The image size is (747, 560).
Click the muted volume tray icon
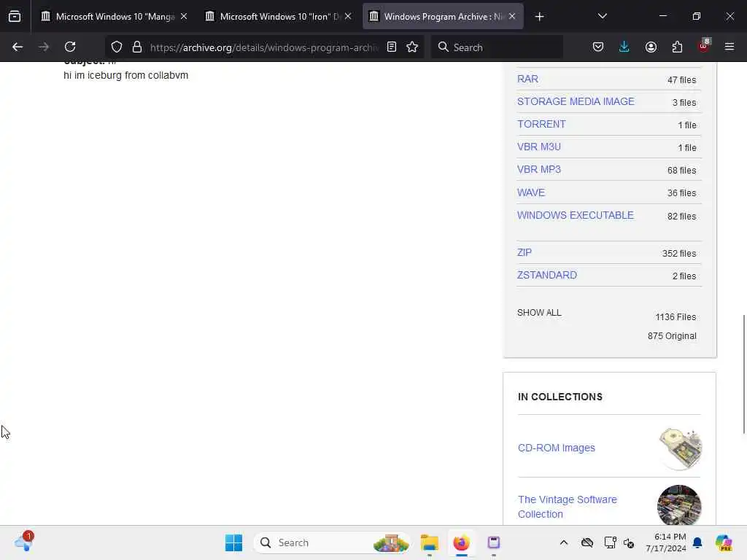coord(629,542)
